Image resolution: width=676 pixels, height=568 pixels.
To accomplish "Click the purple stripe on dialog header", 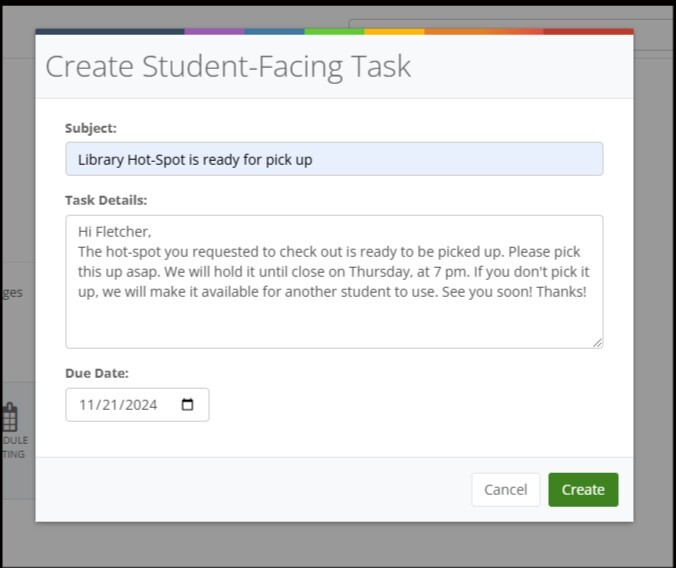I will pyautogui.click(x=214, y=31).
